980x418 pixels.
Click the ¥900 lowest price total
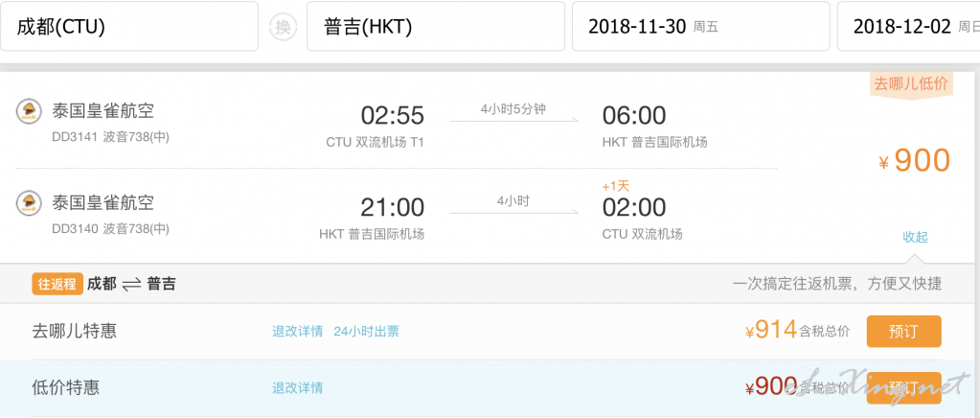pos(914,161)
